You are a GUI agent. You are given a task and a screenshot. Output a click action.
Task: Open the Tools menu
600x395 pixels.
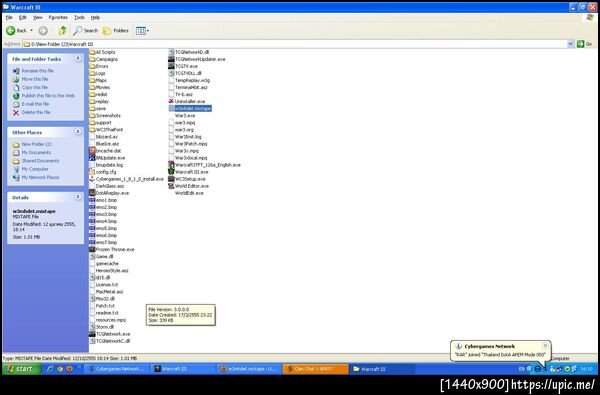click(x=79, y=18)
